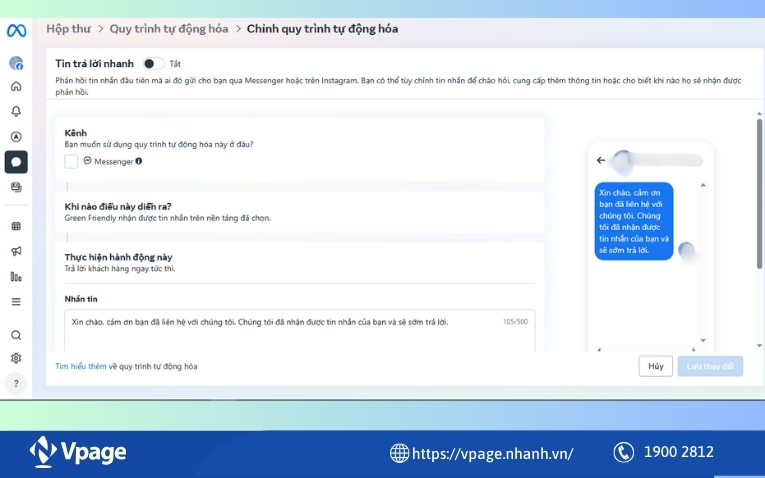Click the Tắt label next to toggle
Image resolution: width=765 pixels, height=478 pixels.
click(x=175, y=64)
